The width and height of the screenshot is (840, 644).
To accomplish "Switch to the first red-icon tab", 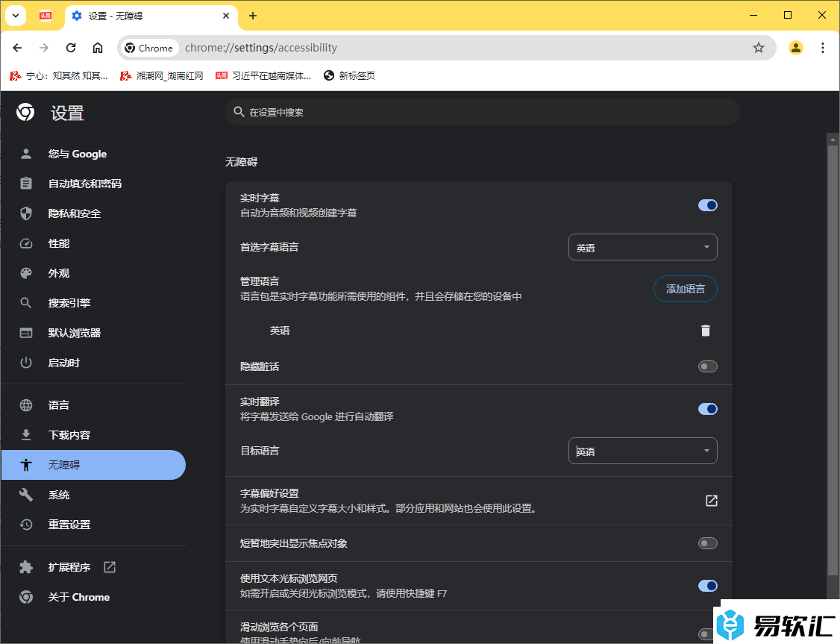I will [x=46, y=16].
